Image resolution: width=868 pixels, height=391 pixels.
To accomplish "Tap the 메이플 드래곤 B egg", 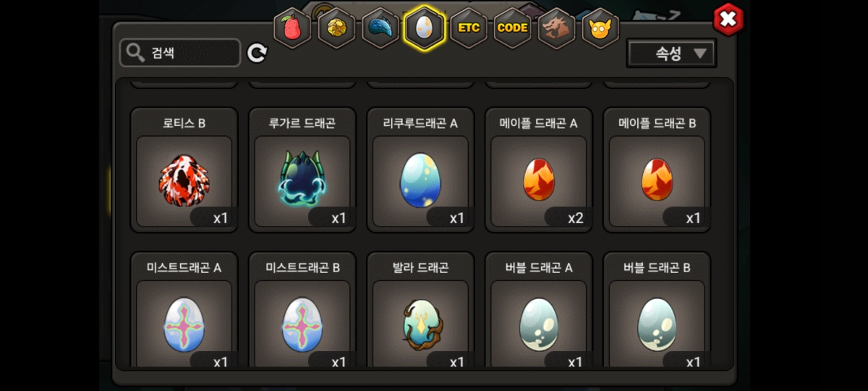I will tap(657, 170).
